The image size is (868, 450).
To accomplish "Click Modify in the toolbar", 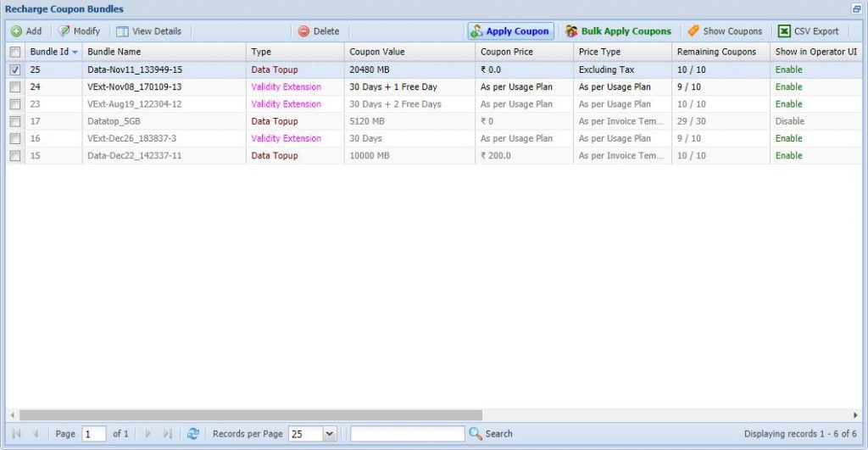I will (x=79, y=31).
